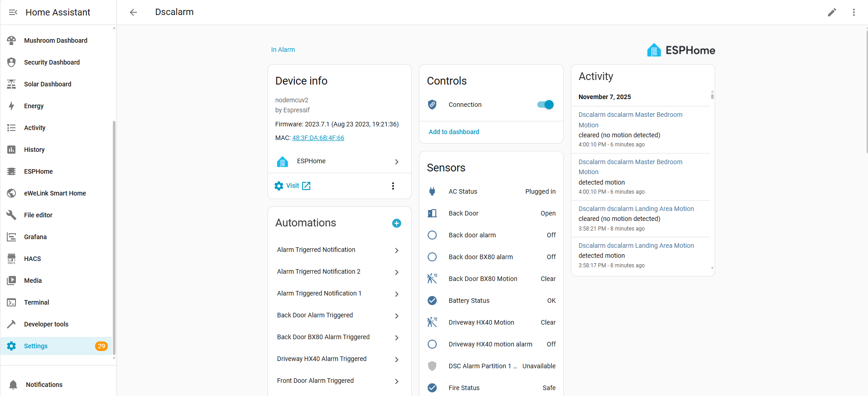Toggle the Connection switch off
The height and width of the screenshot is (396, 868).
tap(545, 105)
